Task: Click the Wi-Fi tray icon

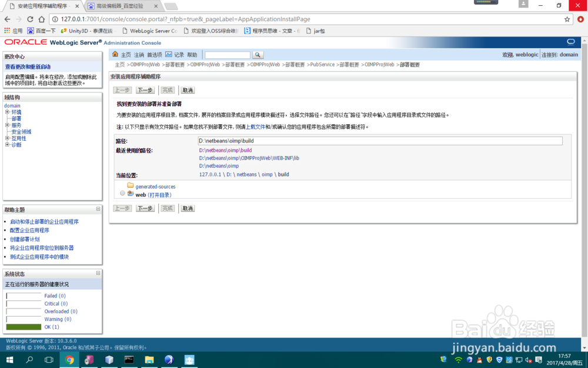Action: coord(458,360)
